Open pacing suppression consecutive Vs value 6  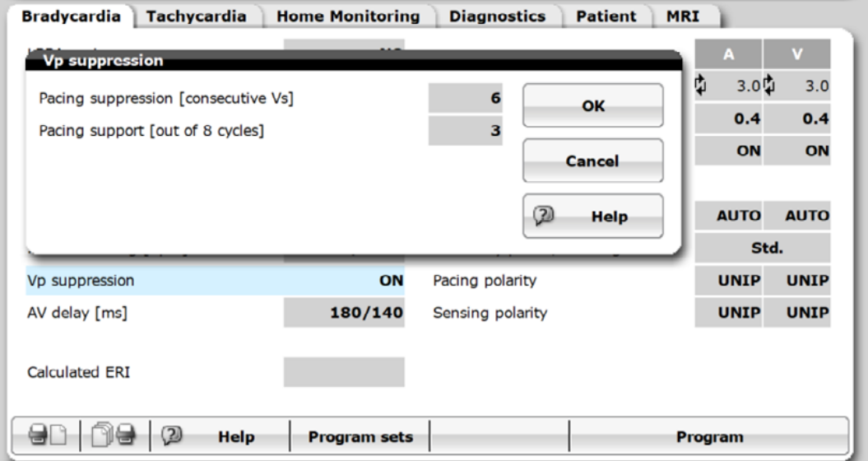click(x=466, y=98)
